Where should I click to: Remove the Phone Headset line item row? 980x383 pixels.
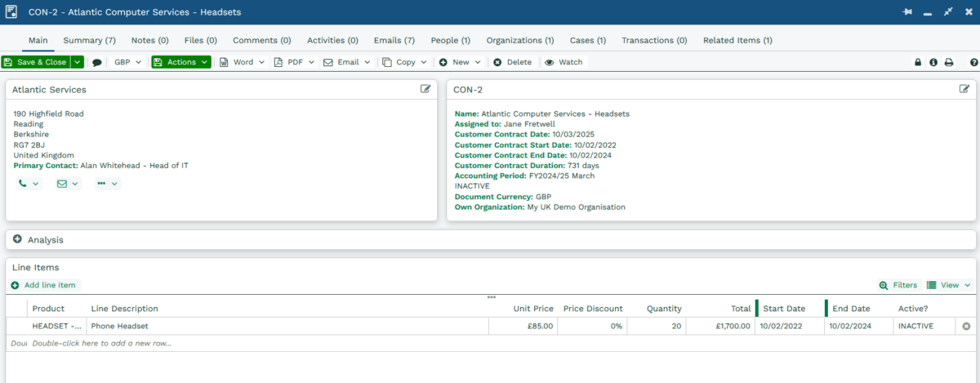(x=966, y=326)
